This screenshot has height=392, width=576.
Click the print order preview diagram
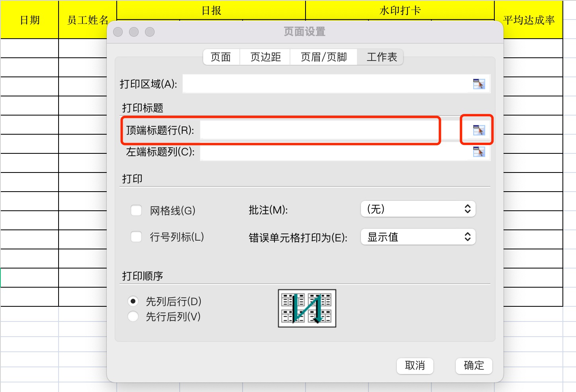307,308
